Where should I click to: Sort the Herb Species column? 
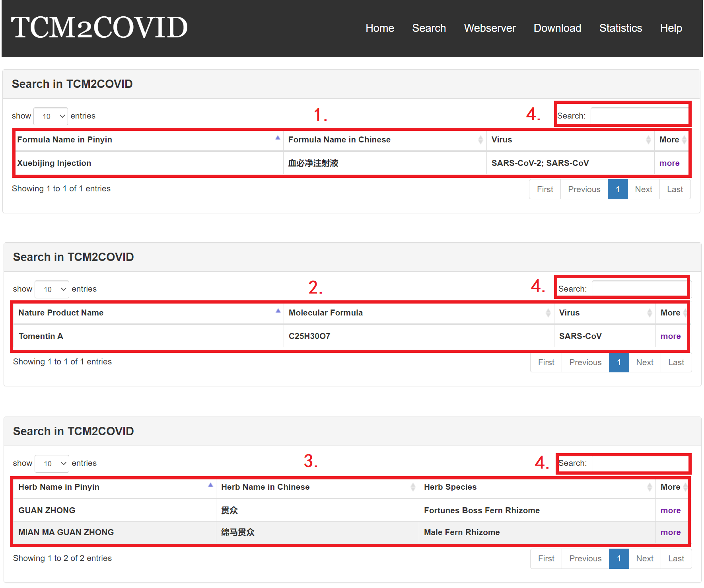(x=649, y=487)
